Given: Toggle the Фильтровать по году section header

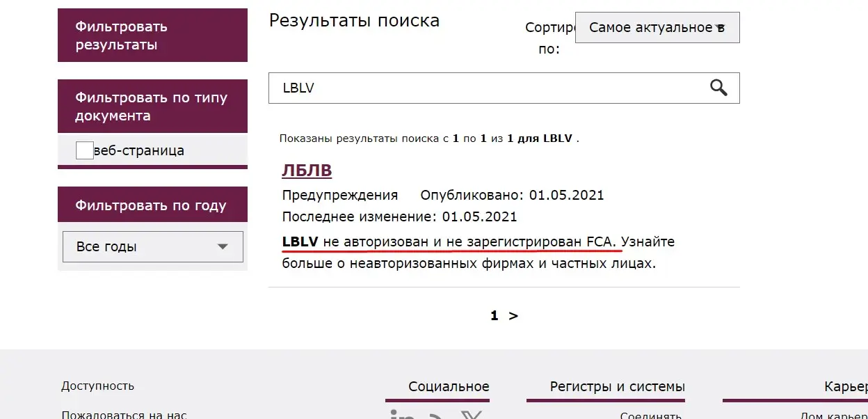Looking at the screenshot, I should point(152,205).
